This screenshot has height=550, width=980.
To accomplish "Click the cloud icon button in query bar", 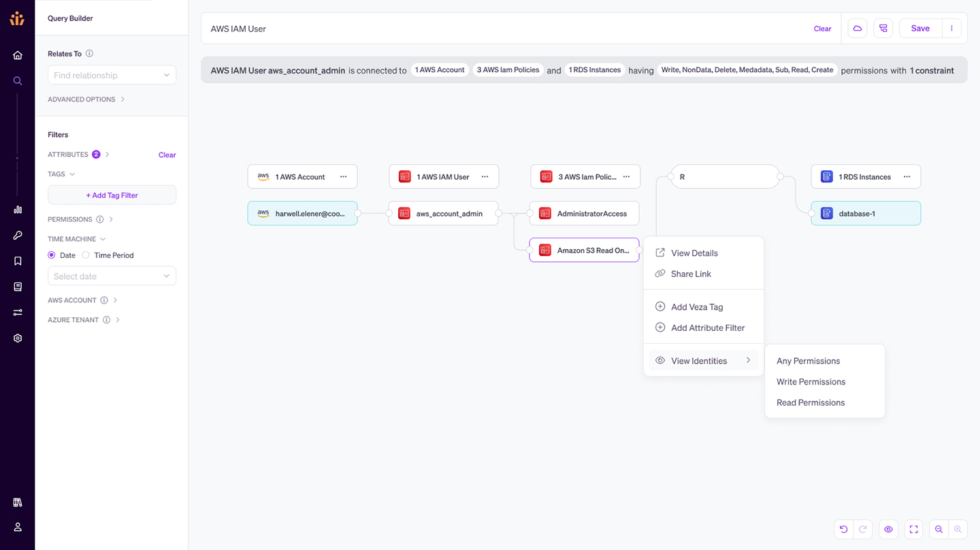I will [x=857, y=29].
